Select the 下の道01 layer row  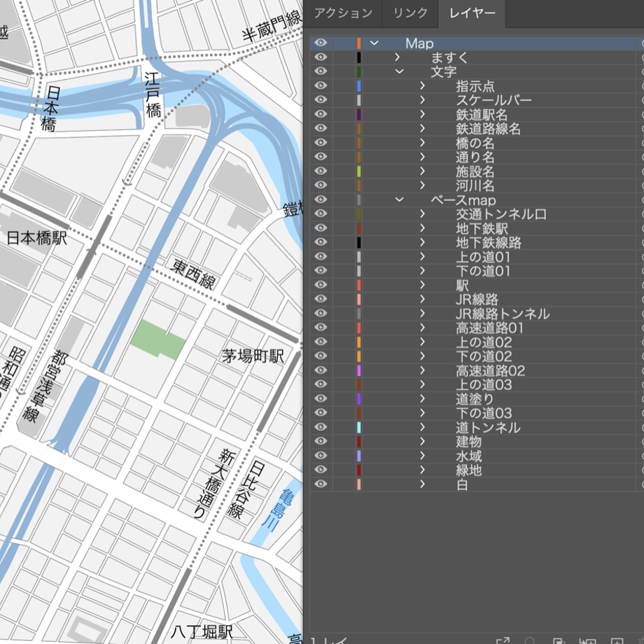[x=477, y=271]
